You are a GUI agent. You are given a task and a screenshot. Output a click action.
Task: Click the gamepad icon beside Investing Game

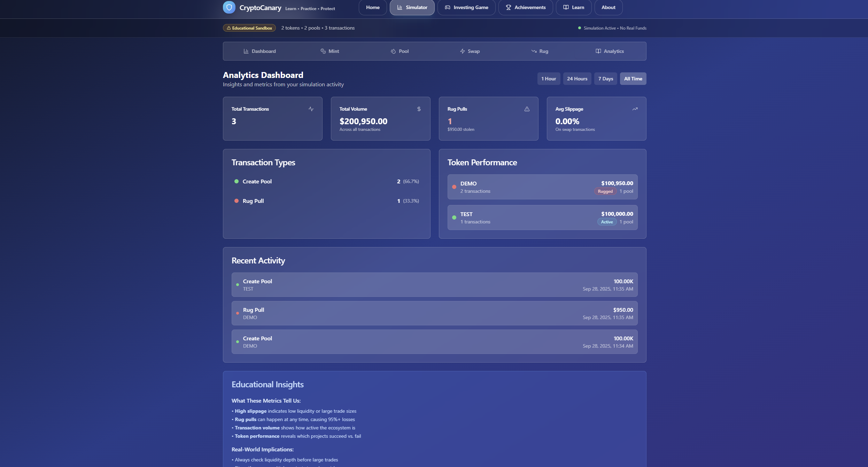tap(447, 7)
